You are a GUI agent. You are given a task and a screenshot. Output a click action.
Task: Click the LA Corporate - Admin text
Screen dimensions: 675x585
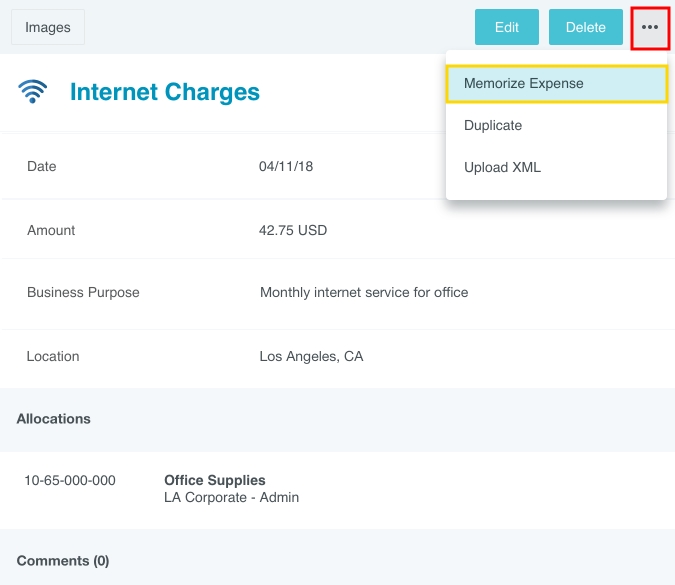[231, 497]
